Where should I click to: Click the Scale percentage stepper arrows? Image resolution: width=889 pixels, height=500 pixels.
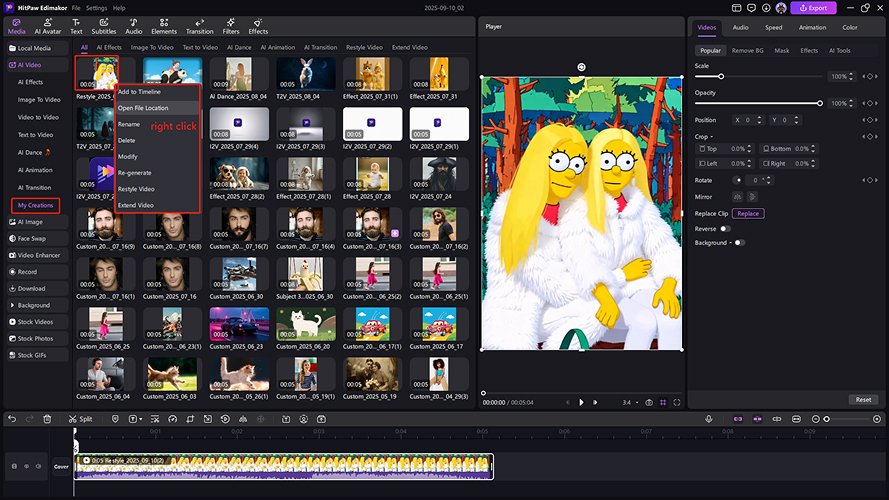[851, 76]
